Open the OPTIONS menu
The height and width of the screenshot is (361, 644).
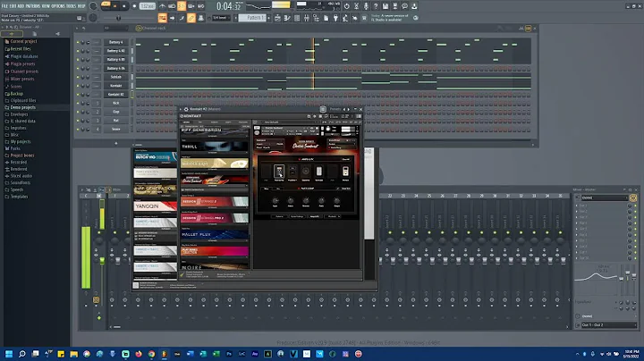coord(59,6)
